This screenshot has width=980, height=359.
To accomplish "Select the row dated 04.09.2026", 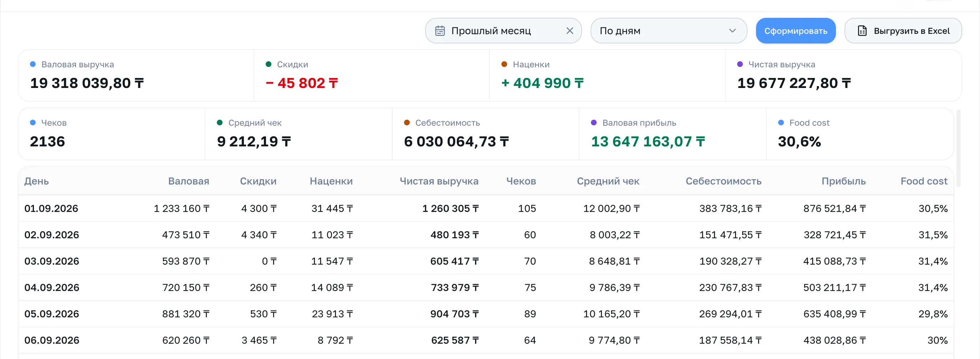I will coord(486,287).
